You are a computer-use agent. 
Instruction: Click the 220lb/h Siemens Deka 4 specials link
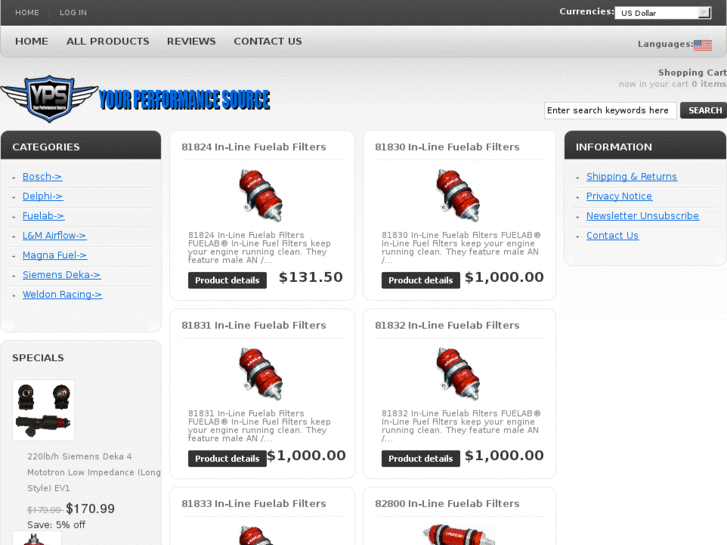pos(94,472)
